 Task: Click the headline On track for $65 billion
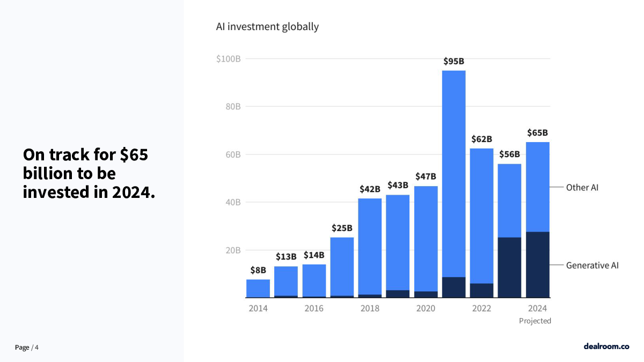(89, 173)
